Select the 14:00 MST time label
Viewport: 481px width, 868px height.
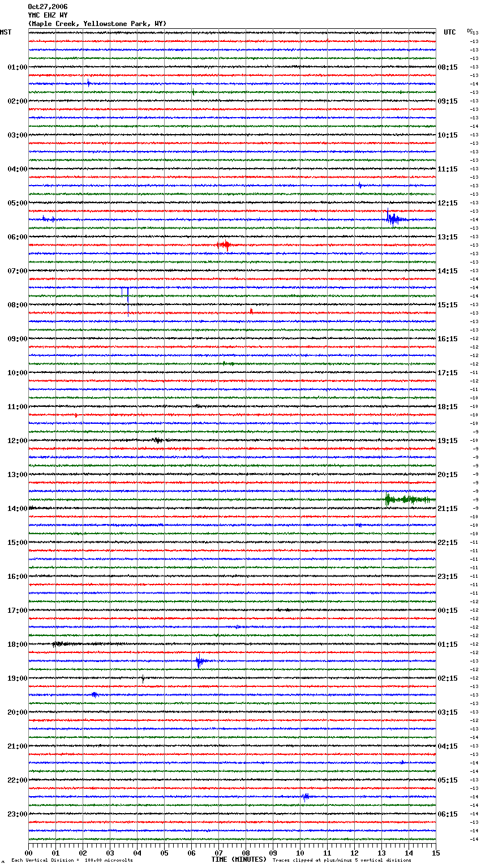(x=18, y=509)
